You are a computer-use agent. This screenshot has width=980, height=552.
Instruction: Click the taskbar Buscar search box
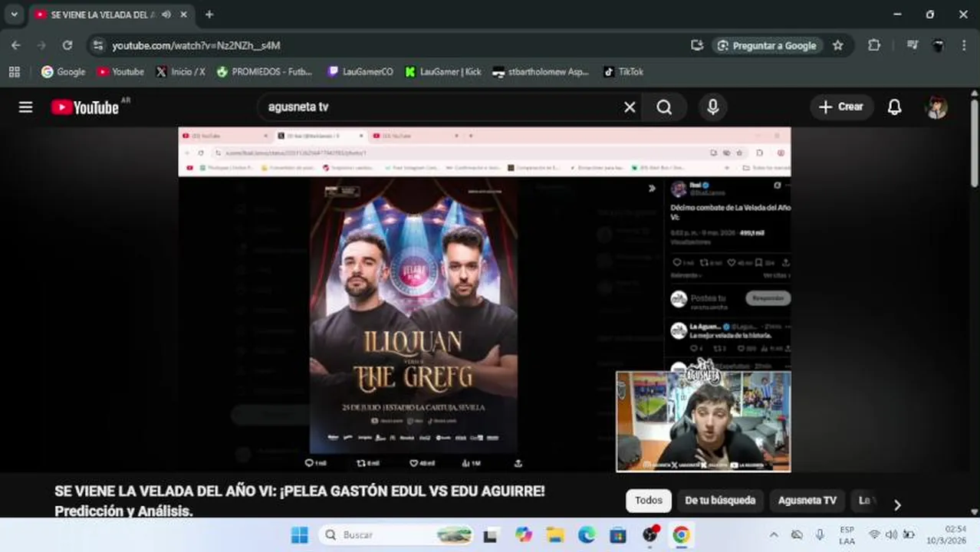pos(396,535)
